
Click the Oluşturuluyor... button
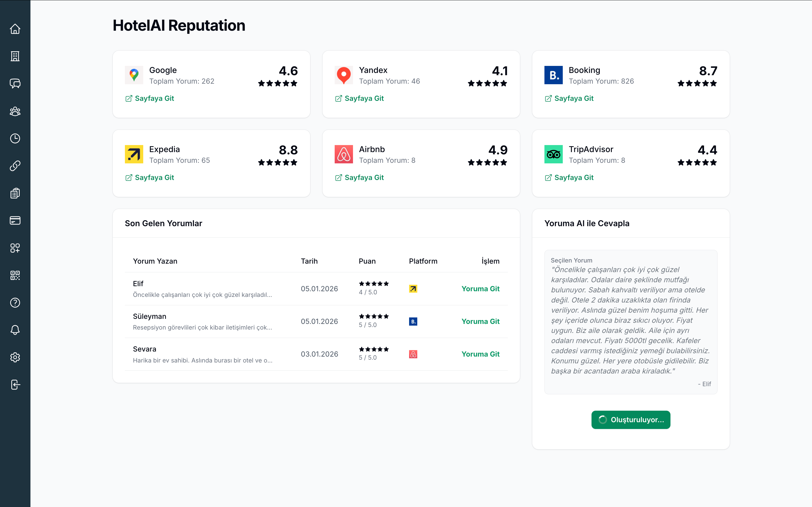(x=630, y=420)
